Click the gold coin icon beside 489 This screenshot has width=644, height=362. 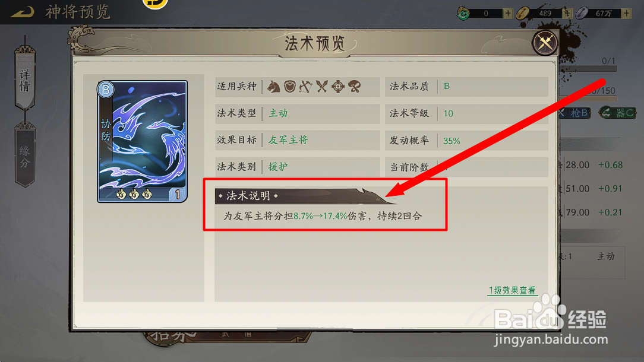click(522, 13)
